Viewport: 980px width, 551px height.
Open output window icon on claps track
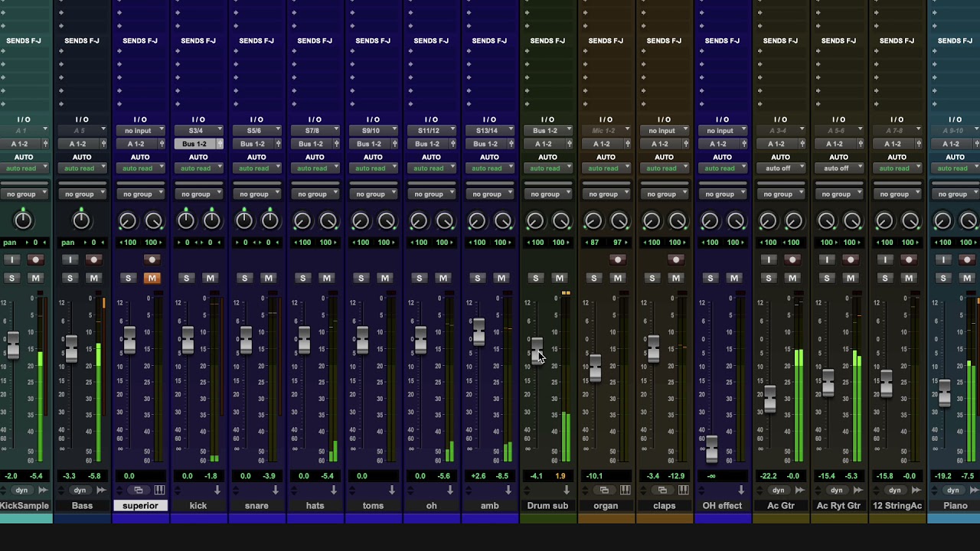tap(661, 490)
